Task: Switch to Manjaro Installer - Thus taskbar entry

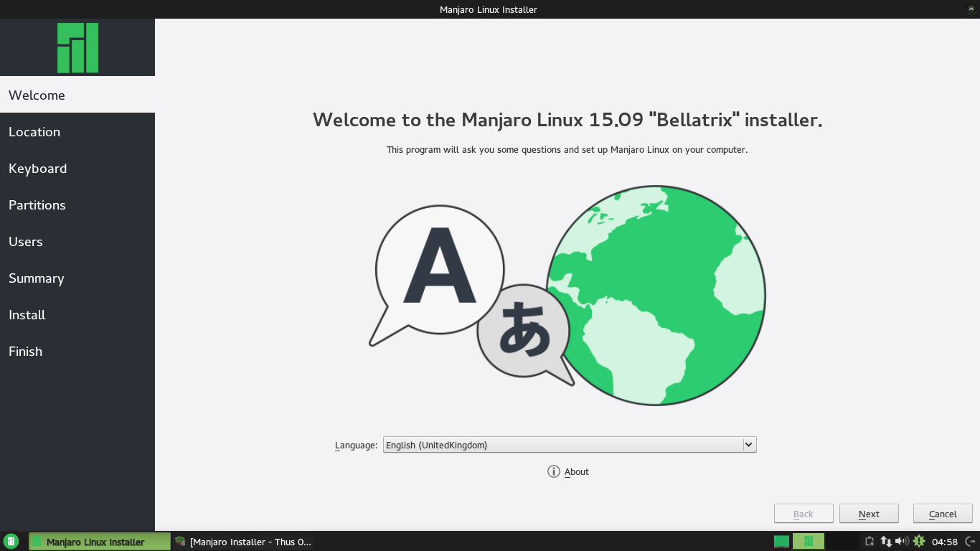Action: coord(242,542)
